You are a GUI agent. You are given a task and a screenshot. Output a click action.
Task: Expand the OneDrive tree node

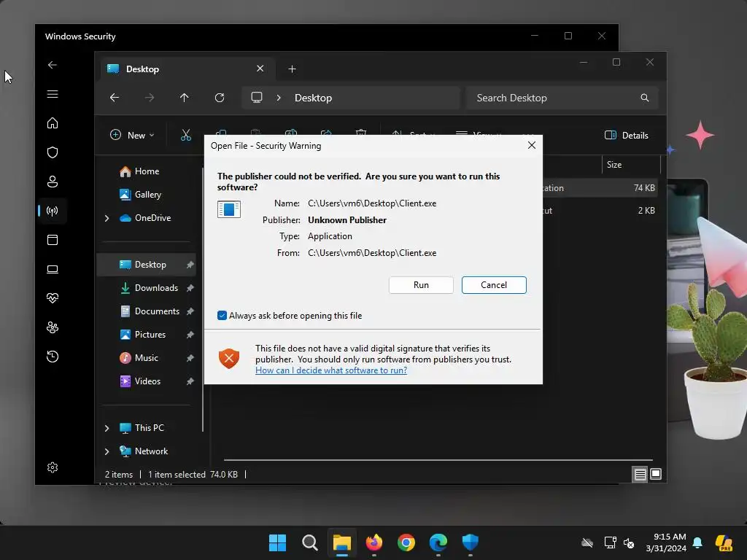click(107, 218)
